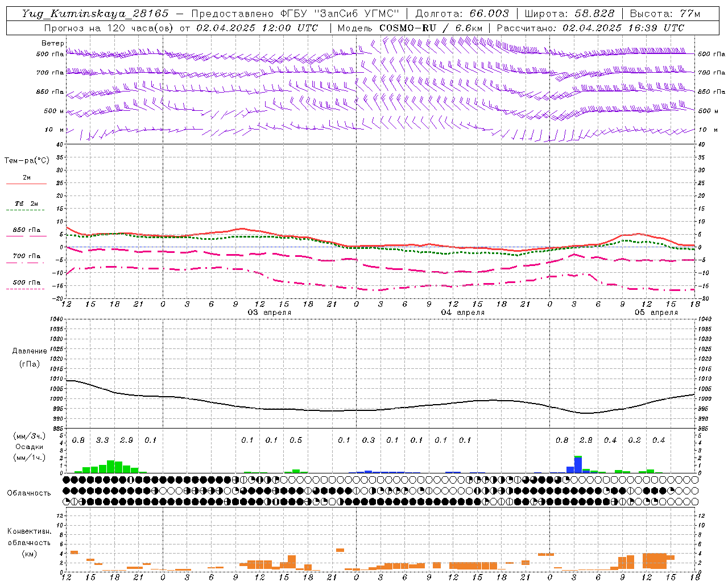
Task: Click the station title Yug_Kuminskaya_28165
Action: [95, 14]
